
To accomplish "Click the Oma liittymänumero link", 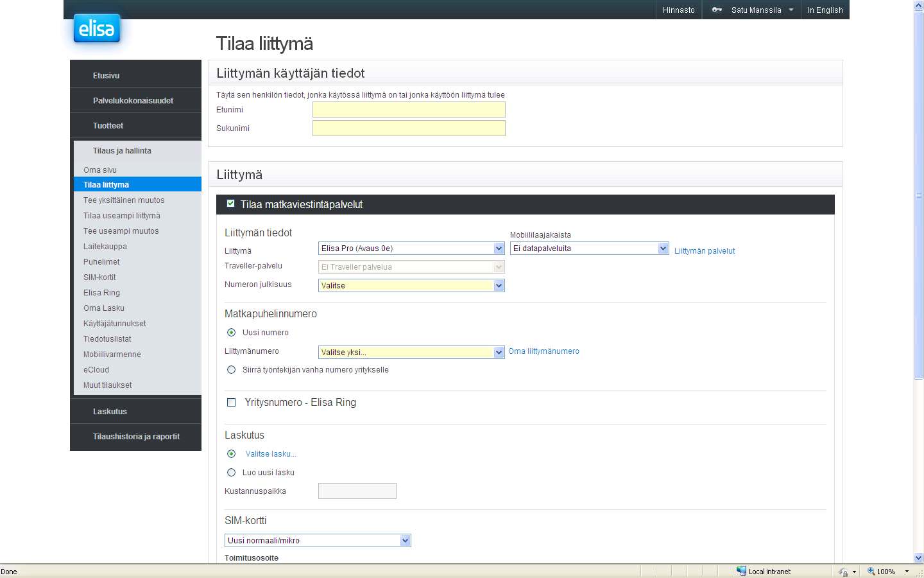I will (x=543, y=351).
